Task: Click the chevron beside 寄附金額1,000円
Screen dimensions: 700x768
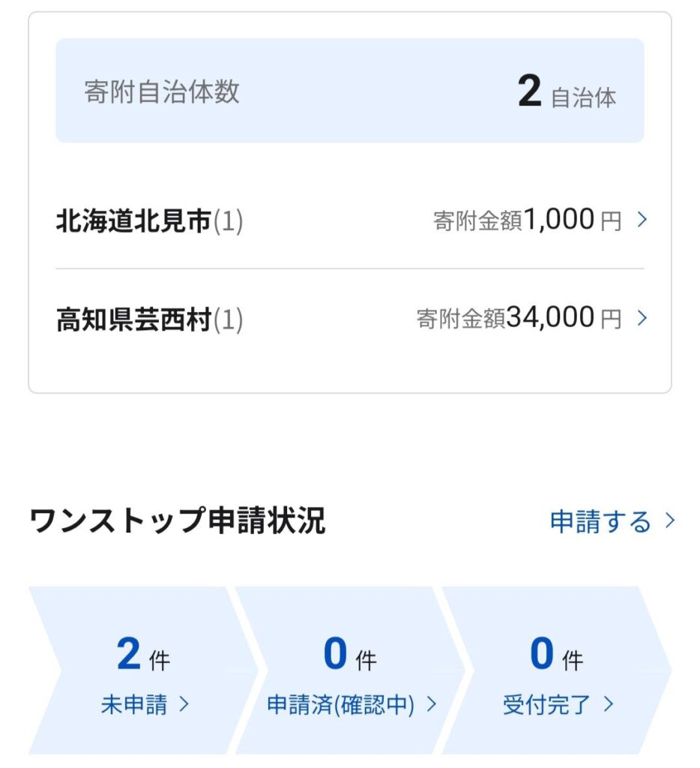Action: pyautogui.click(x=642, y=220)
